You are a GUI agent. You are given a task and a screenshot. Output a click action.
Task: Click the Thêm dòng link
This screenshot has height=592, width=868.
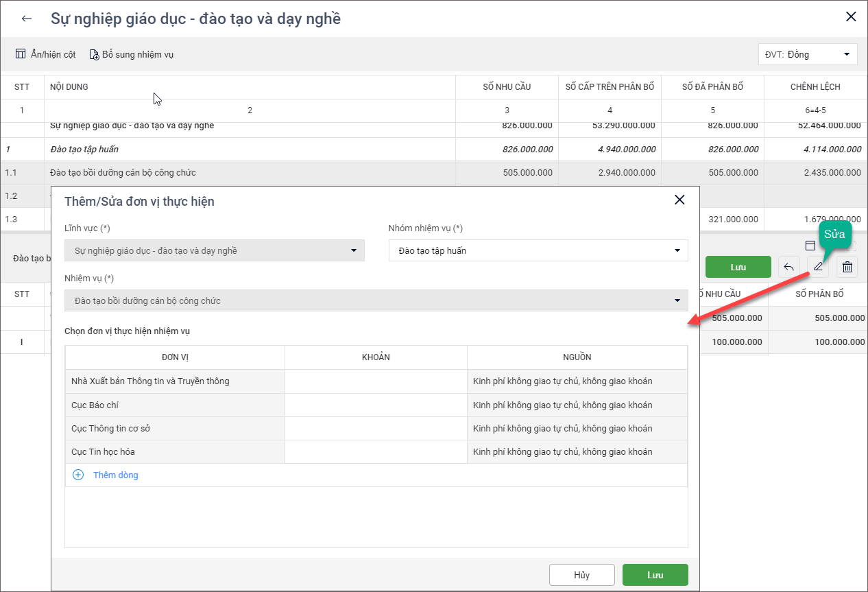(x=115, y=475)
